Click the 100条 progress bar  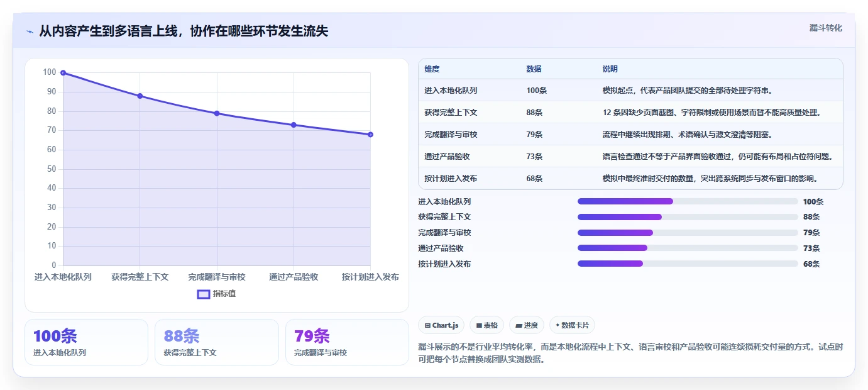[x=688, y=201]
